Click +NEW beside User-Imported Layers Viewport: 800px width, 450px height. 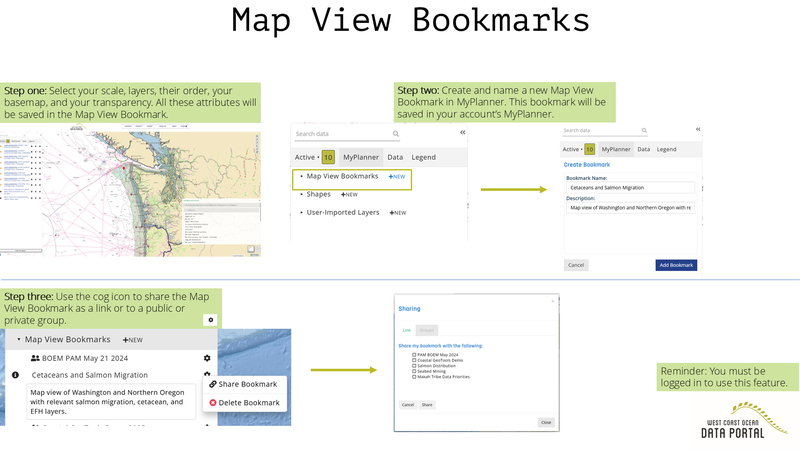click(x=397, y=213)
